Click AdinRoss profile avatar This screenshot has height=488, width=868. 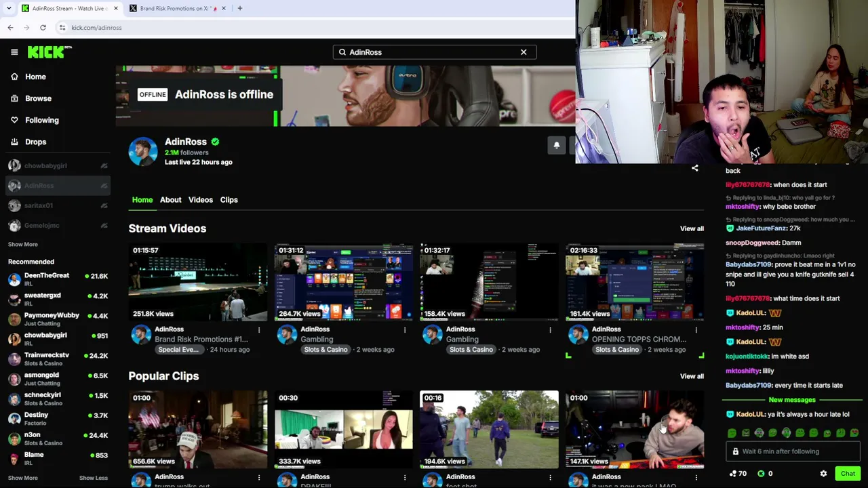click(143, 151)
